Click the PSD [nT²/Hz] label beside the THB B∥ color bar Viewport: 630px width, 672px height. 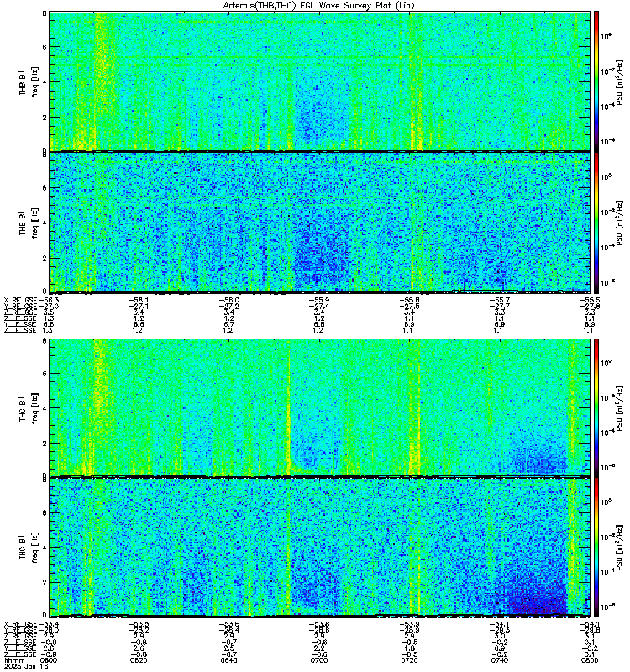tap(620, 223)
